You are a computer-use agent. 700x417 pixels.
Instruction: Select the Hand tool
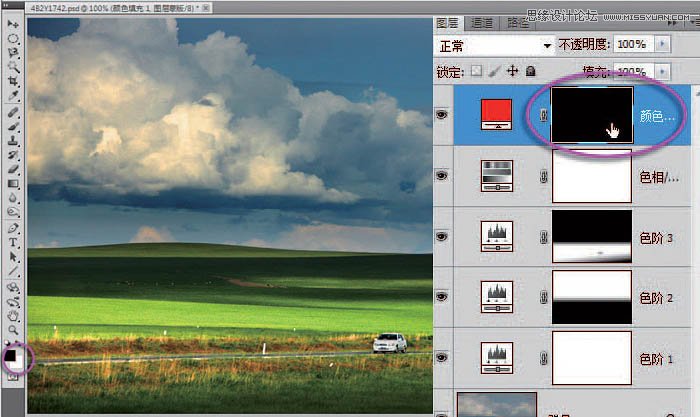[x=13, y=313]
